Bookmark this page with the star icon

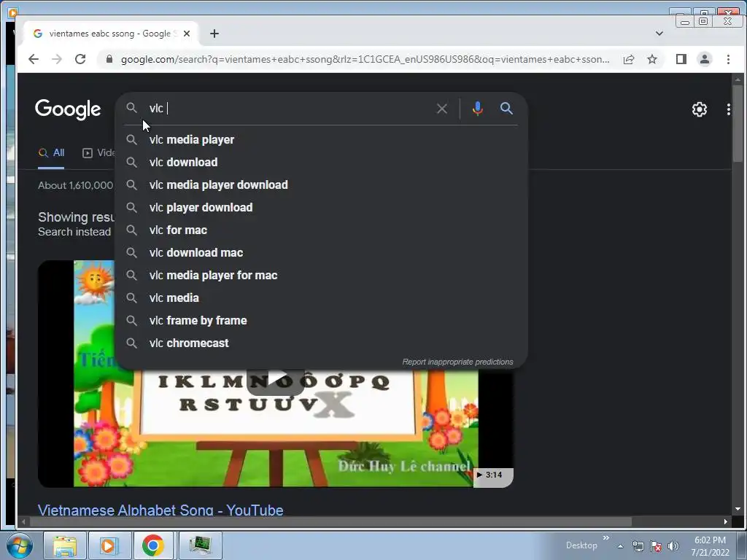click(x=652, y=59)
